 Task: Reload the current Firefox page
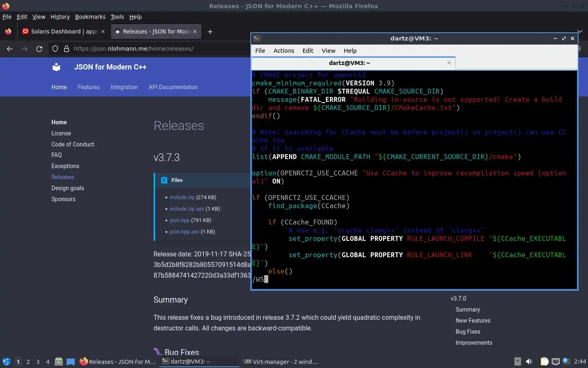[39, 49]
